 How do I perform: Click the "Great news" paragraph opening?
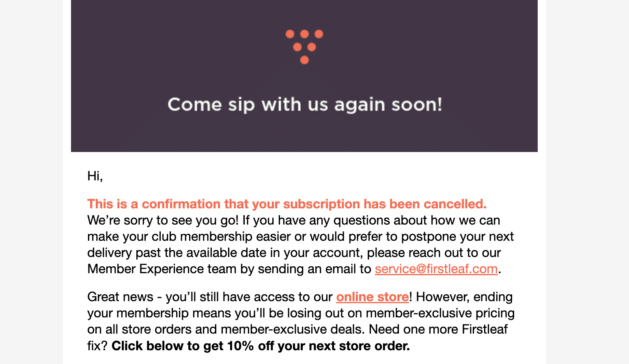tap(120, 297)
